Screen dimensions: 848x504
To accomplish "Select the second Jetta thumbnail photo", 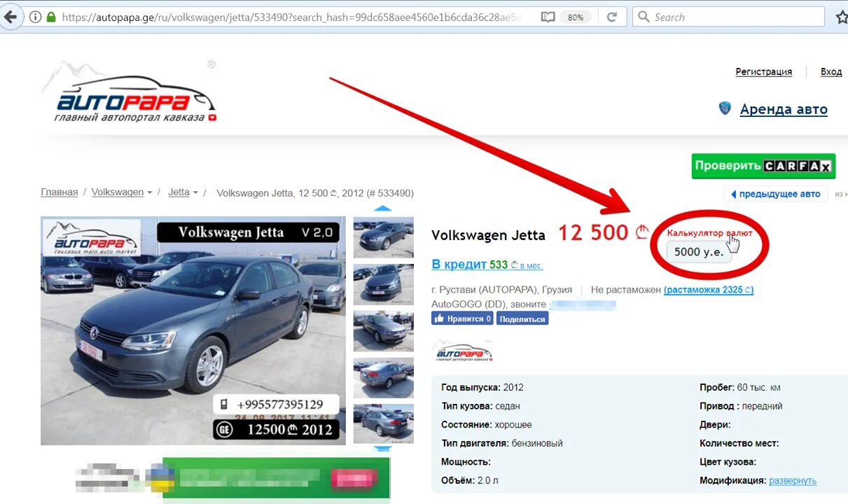I will tap(383, 283).
